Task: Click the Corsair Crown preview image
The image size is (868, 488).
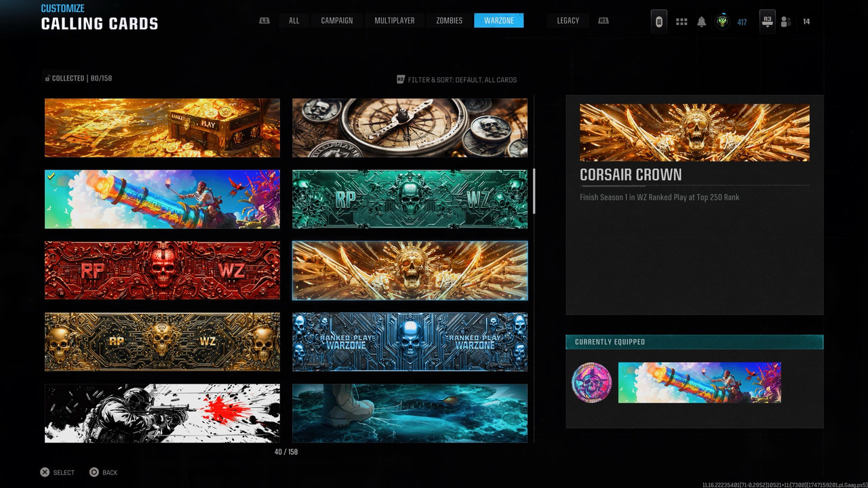Action: [x=694, y=132]
